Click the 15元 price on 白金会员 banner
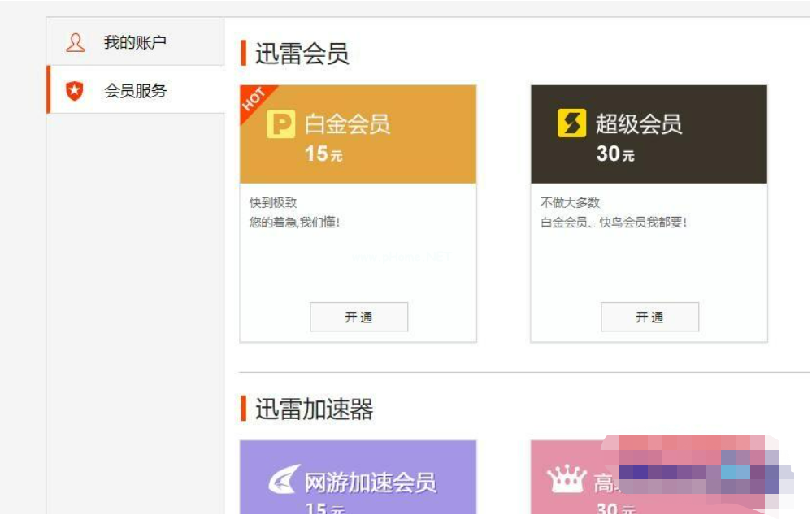 click(x=323, y=154)
